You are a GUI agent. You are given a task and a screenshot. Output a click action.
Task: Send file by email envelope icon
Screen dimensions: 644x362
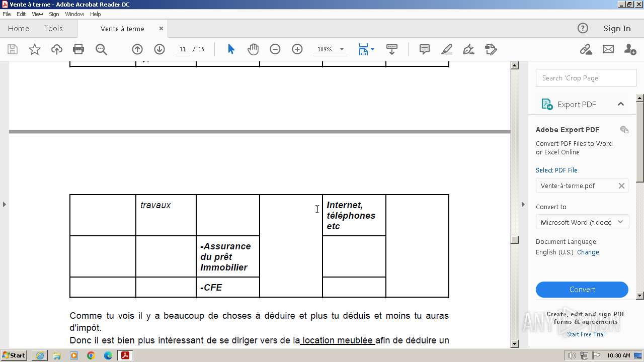tap(608, 49)
